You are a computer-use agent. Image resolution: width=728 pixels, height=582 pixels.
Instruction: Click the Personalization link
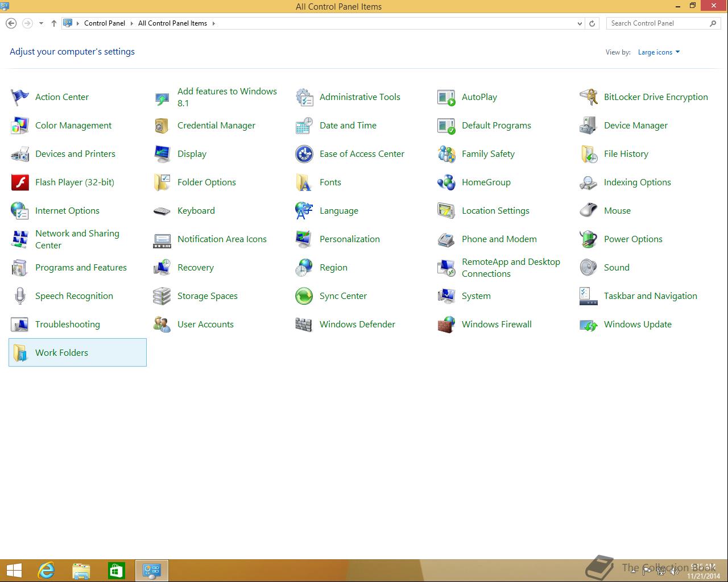click(350, 239)
